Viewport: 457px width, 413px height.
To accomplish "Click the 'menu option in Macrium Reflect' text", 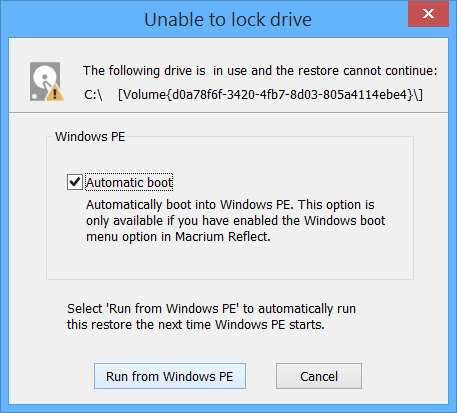I will [x=178, y=237].
